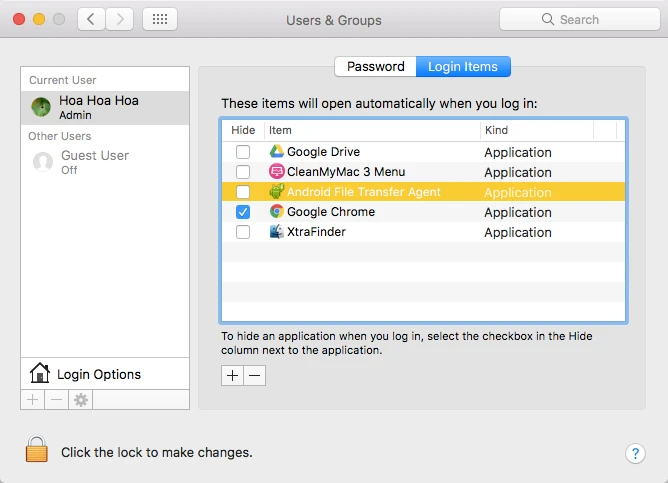Enable Hide checkbox for Google Drive
The height and width of the screenshot is (483, 668).
(243, 152)
